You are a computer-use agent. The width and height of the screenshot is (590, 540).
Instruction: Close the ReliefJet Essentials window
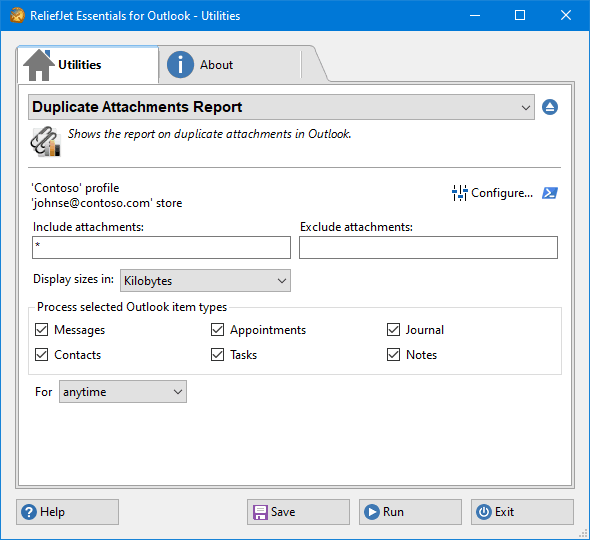click(566, 15)
